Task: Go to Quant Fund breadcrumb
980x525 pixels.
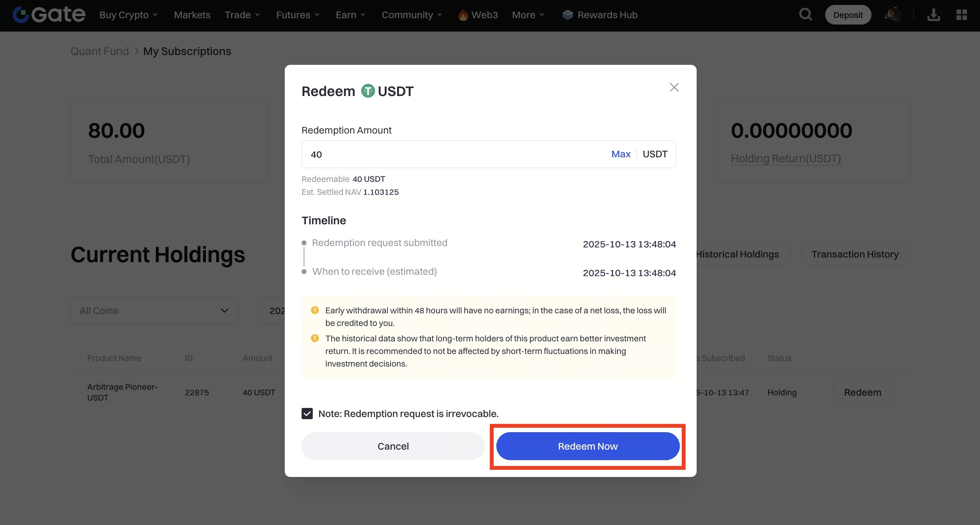Action: (100, 51)
